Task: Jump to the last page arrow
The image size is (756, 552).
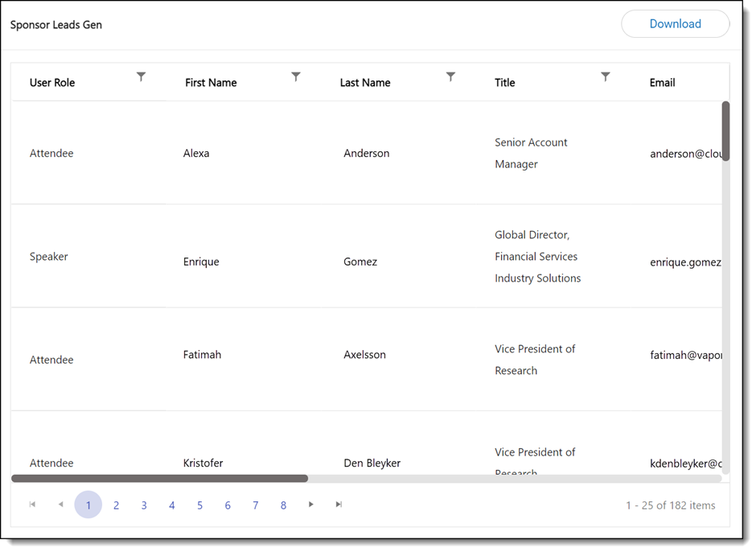Action: pyautogui.click(x=339, y=505)
